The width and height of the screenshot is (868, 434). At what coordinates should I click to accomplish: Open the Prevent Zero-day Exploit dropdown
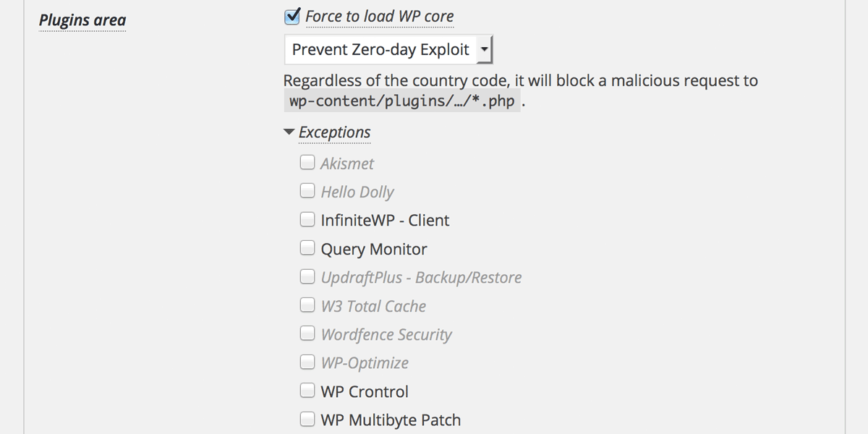pyautogui.click(x=388, y=50)
